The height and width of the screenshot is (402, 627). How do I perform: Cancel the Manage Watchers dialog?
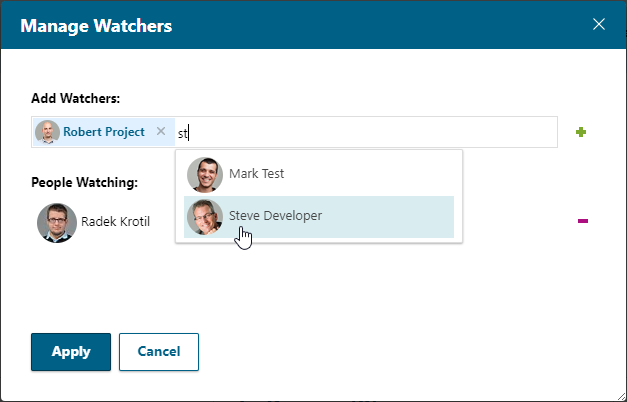click(159, 352)
